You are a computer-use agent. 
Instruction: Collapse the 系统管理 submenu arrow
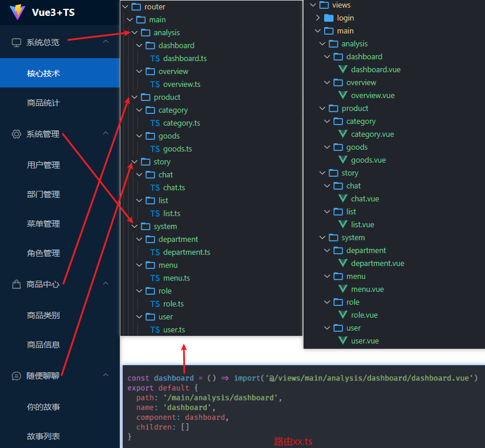(x=106, y=133)
